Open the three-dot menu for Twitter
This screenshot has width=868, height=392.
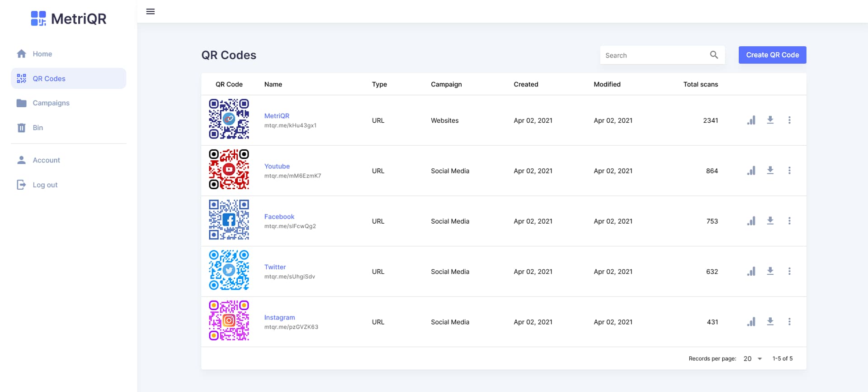789,272
